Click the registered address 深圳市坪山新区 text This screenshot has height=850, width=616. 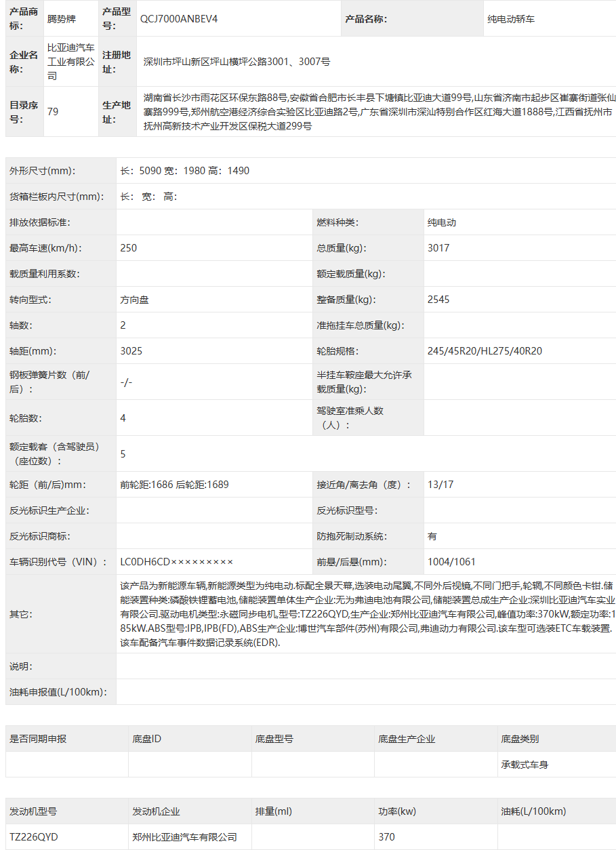pos(237,62)
